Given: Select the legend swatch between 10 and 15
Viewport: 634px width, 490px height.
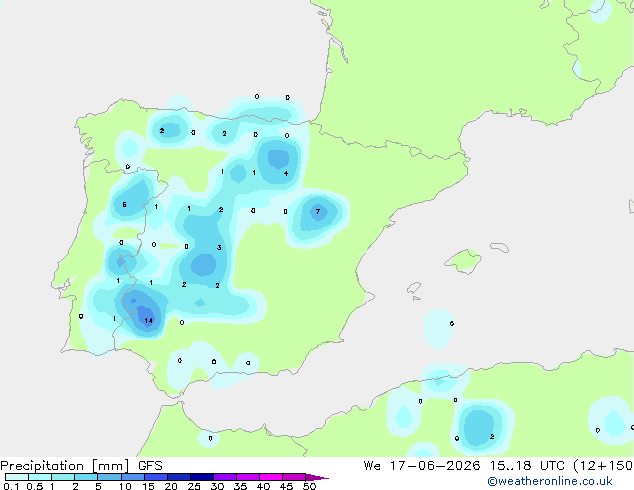Looking at the screenshot, I should (x=133, y=477).
